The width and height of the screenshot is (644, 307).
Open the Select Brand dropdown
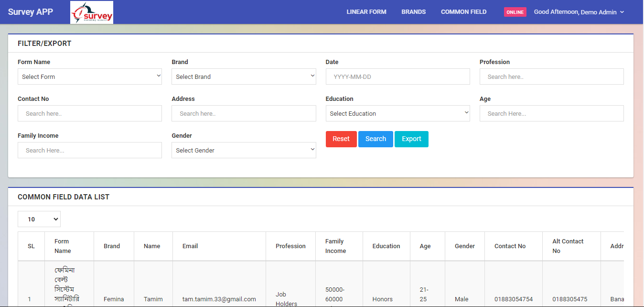point(244,77)
